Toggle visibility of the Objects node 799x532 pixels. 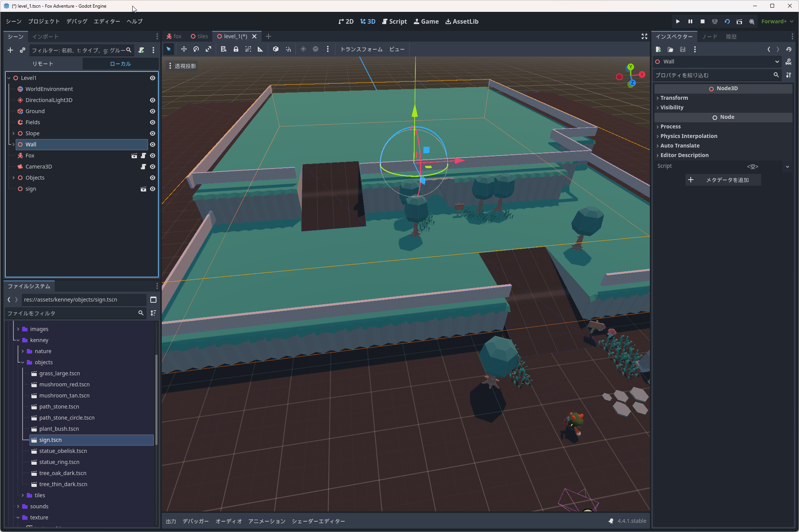pos(153,178)
